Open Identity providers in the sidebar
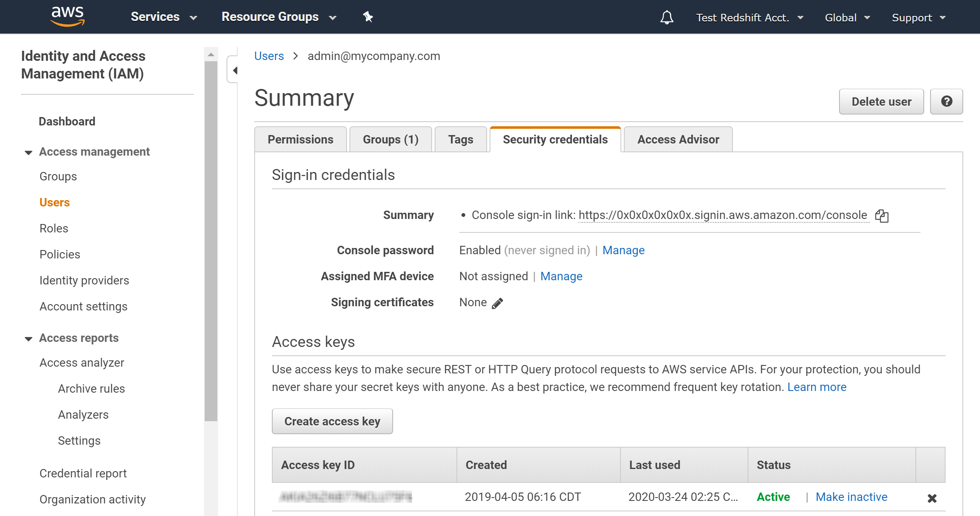 [84, 280]
